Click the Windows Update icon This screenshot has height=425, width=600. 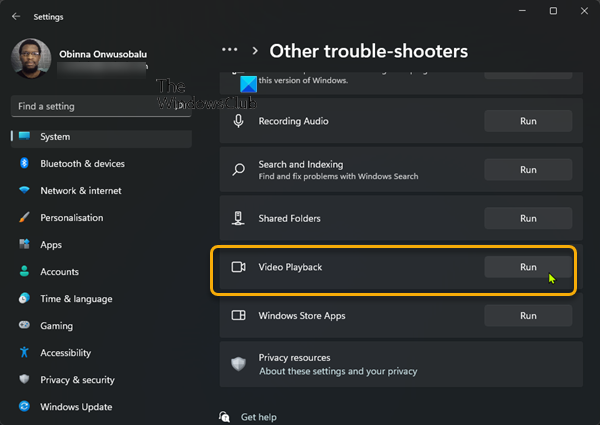point(24,407)
